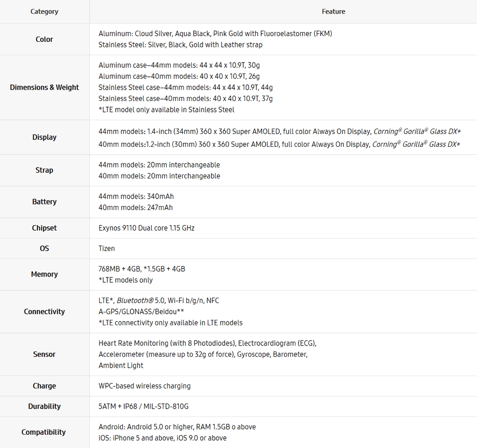Click the Dimensions & Weight row label
Image resolution: width=477 pixels, height=448 pixels.
pos(44,87)
